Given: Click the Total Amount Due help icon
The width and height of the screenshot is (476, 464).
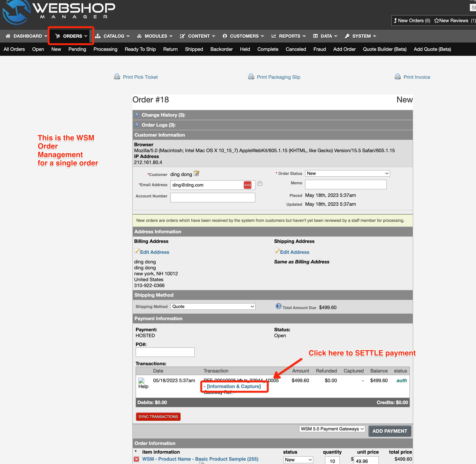Looking at the screenshot, I should [278, 306].
